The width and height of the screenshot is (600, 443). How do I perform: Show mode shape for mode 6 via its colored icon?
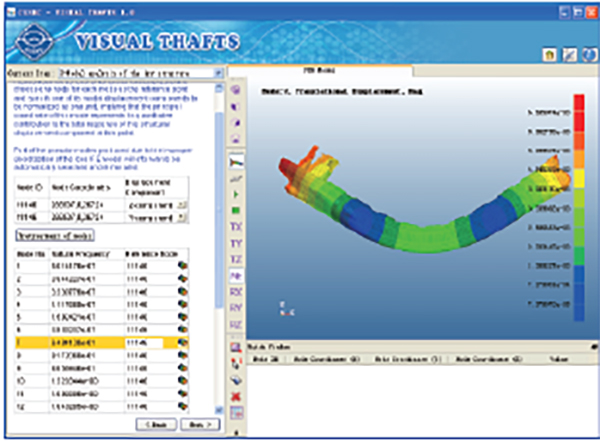point(183,329)
